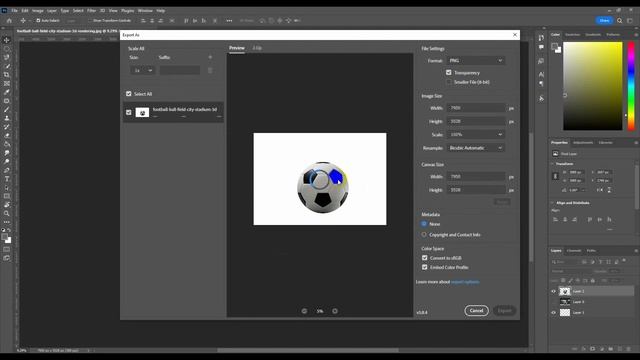
Task: Toggle the Transparency checkbox
Action: click(449, 73)
